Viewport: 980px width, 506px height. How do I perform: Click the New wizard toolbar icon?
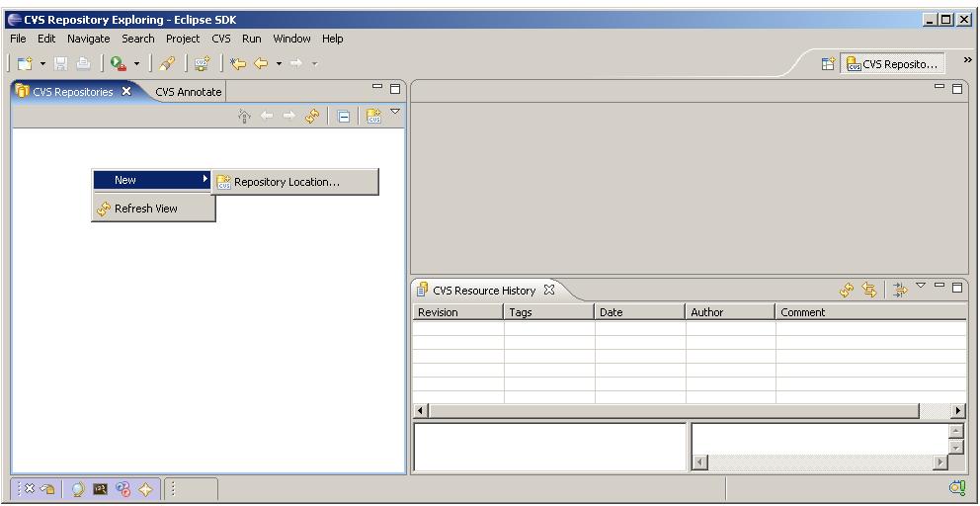[x=25, y=63]
